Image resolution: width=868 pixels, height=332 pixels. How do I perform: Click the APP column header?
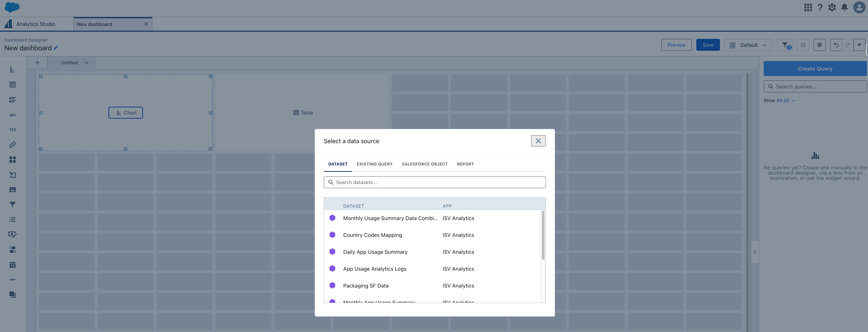pos(447,206)
